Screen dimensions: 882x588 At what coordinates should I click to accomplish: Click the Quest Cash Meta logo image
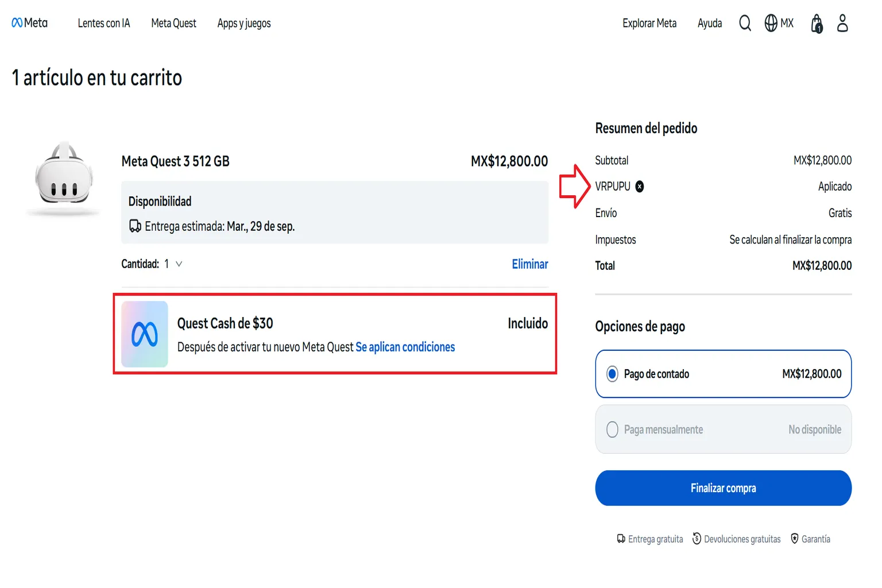[145, 334]
